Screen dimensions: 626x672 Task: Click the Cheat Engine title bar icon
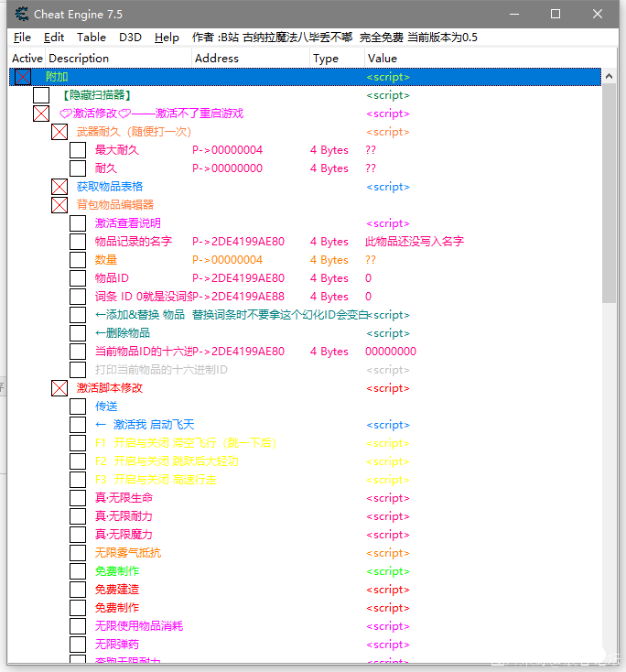point(21,14)
